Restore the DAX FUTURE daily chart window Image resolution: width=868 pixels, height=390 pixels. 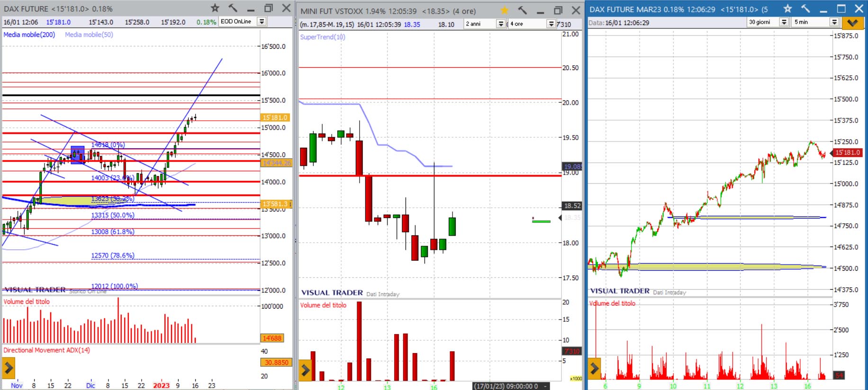269,8
